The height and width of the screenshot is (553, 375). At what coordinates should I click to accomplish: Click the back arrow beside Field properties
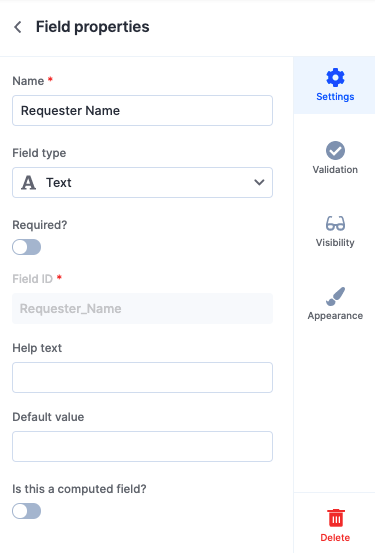[18, 27]
